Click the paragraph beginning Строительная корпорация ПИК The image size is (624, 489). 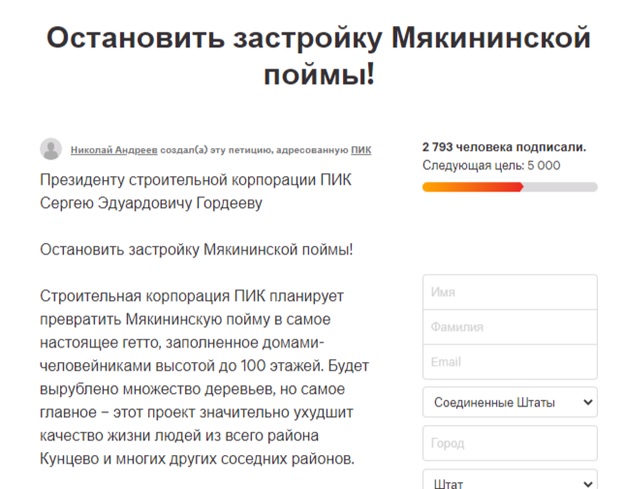(x=204, y=377)
